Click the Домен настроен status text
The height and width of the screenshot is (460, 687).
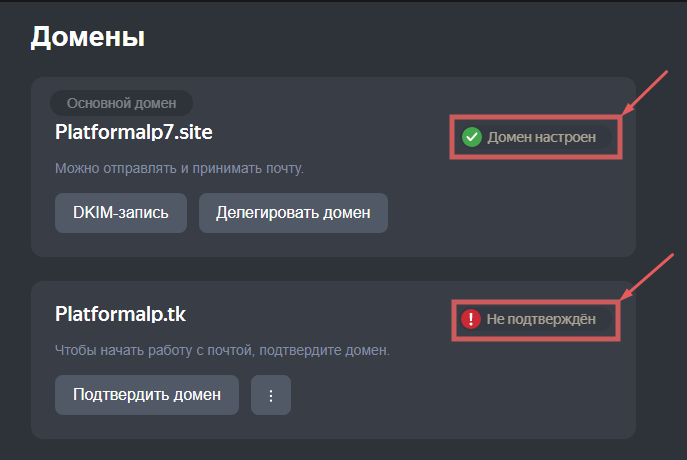[541, 137]
